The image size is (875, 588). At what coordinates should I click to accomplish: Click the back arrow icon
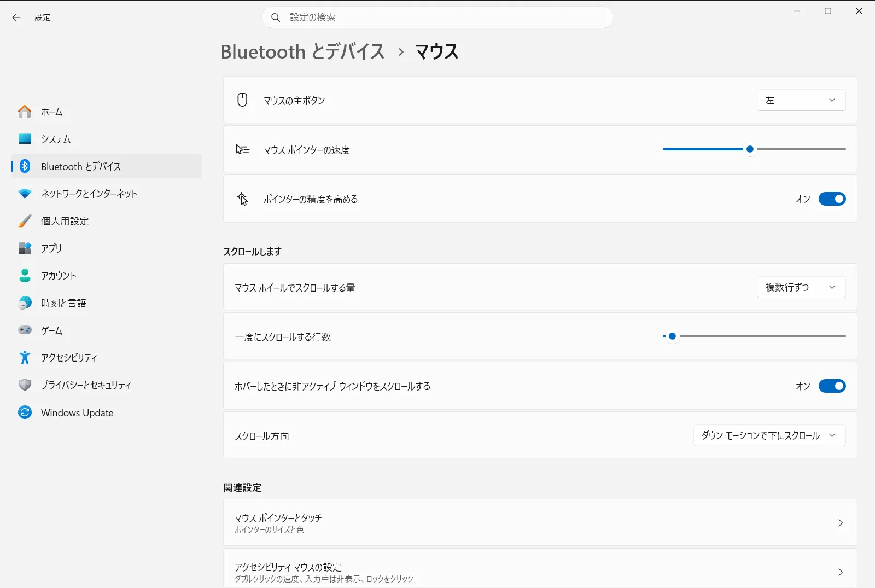pyautogui.click(x=16, y=18)
